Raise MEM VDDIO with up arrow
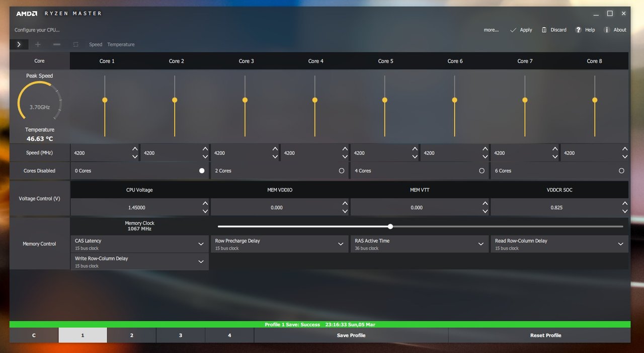The width and height of the screenshot is (644, 353). [345, 203]
